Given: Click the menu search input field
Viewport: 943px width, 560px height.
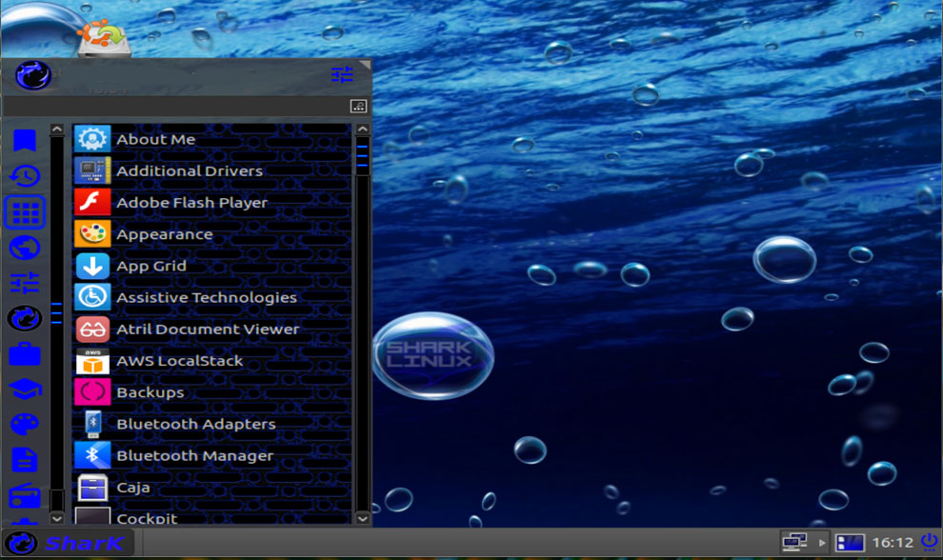Looking at the screenshot, I should point(177,107).
